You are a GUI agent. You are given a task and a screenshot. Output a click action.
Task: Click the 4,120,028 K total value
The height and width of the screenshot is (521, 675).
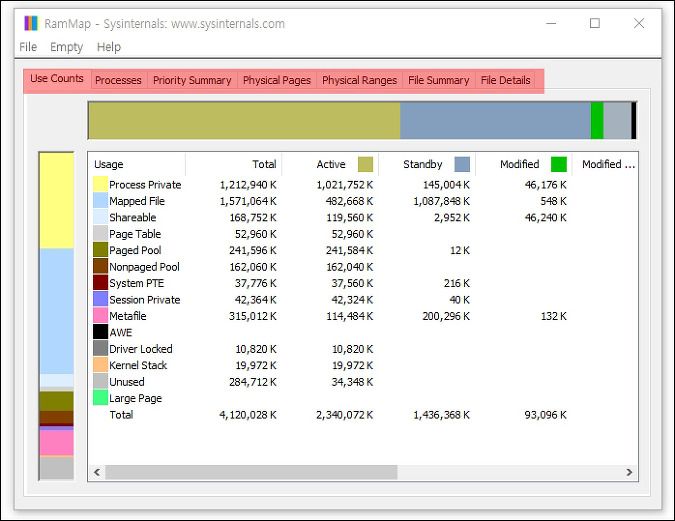pos(248,415)
